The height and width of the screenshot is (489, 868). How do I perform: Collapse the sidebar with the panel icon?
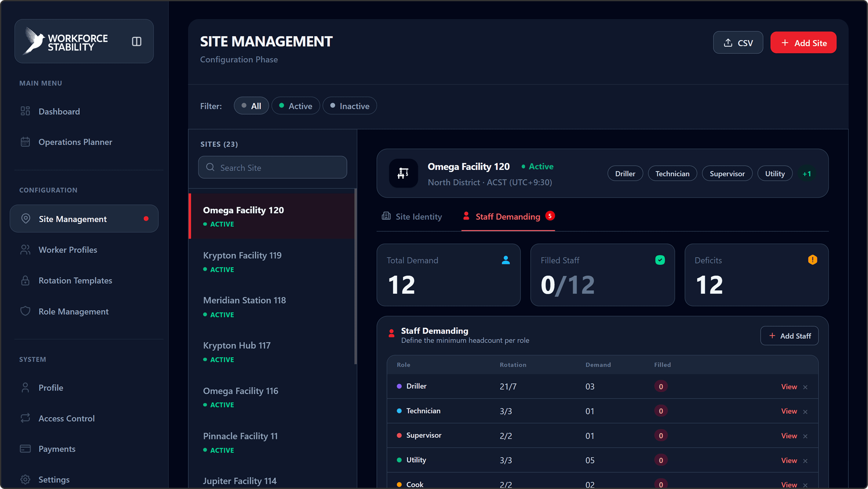pyautogui.click(x=137, y=42)
